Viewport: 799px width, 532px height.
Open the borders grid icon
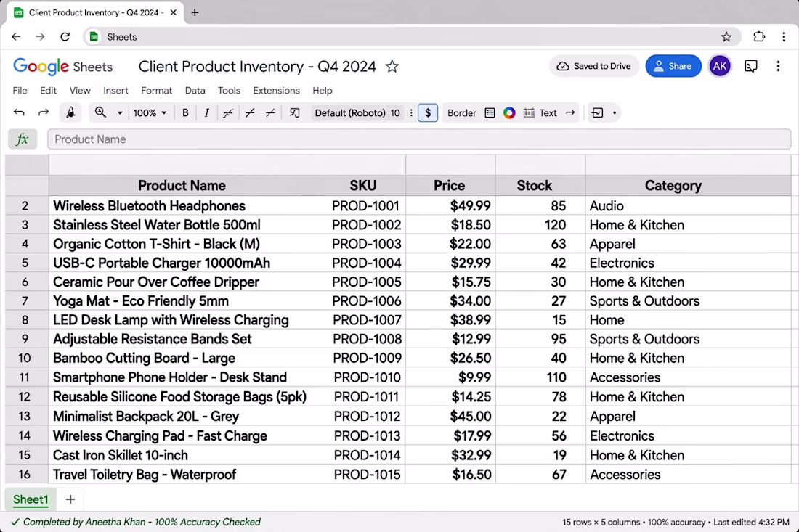490,113
